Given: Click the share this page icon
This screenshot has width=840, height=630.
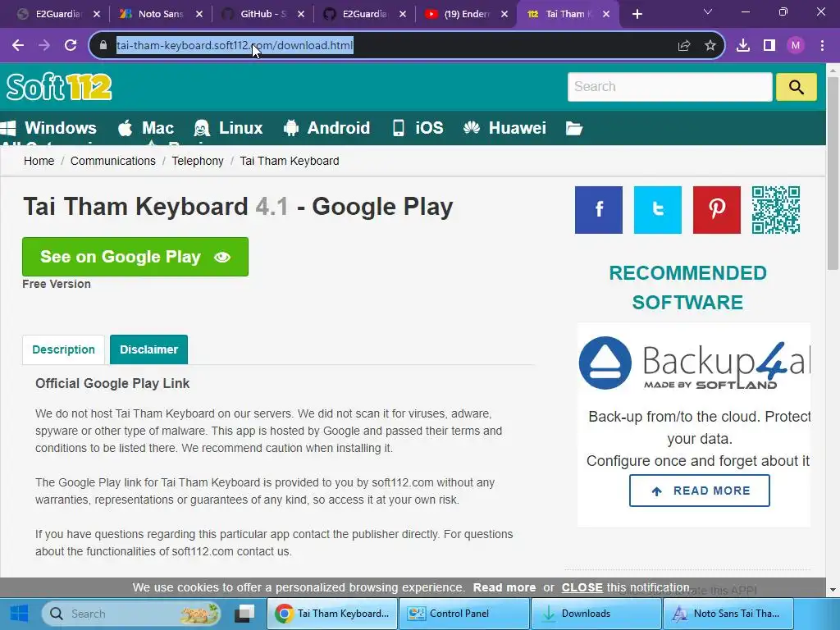Looking at the screenshot, I should 684,46.
